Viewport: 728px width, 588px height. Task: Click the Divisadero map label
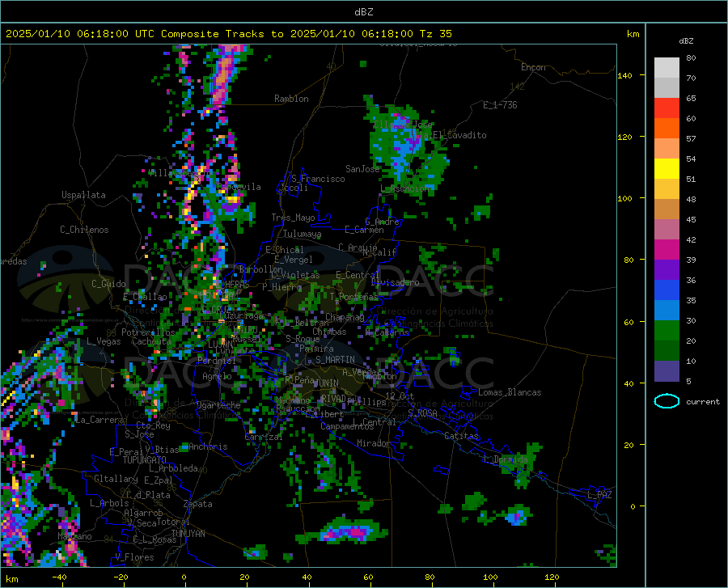tap(395, 282)
